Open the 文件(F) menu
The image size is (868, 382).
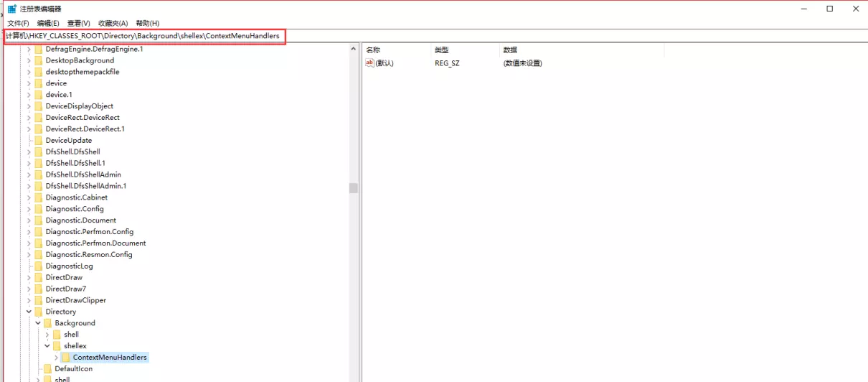(x=18, y=24)
